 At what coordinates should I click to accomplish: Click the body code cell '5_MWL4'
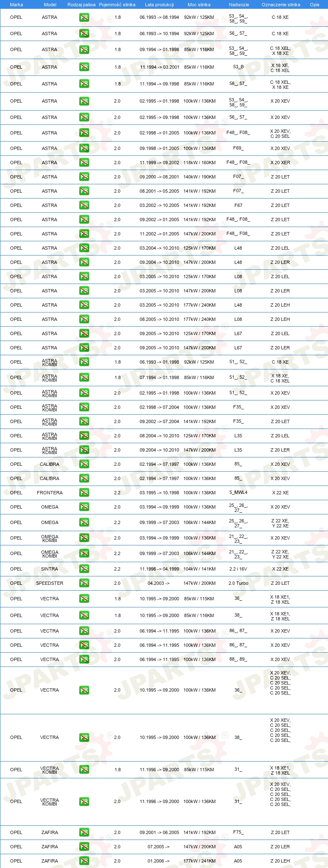coord(238,493)
